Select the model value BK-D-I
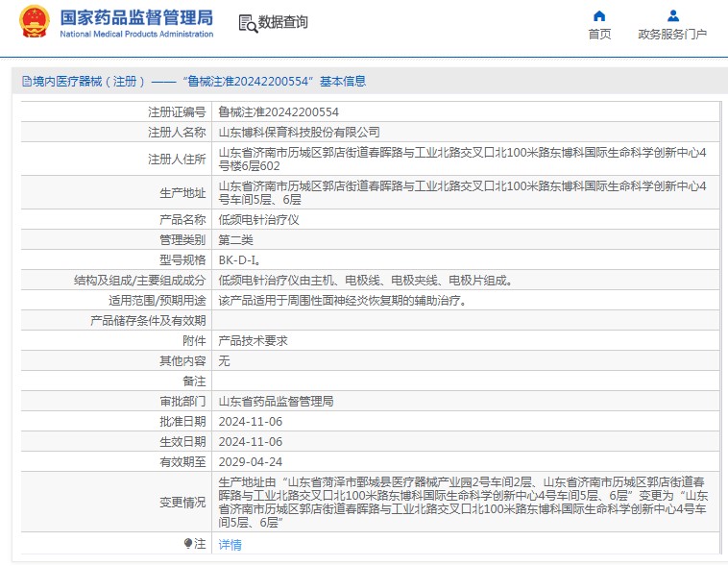 click(x=239, y=259)
